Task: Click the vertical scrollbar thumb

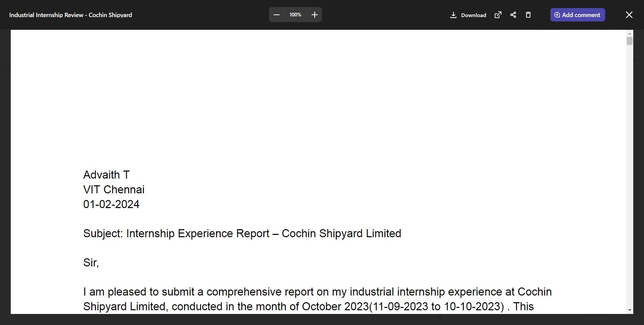Action: (x=630, y=41)
